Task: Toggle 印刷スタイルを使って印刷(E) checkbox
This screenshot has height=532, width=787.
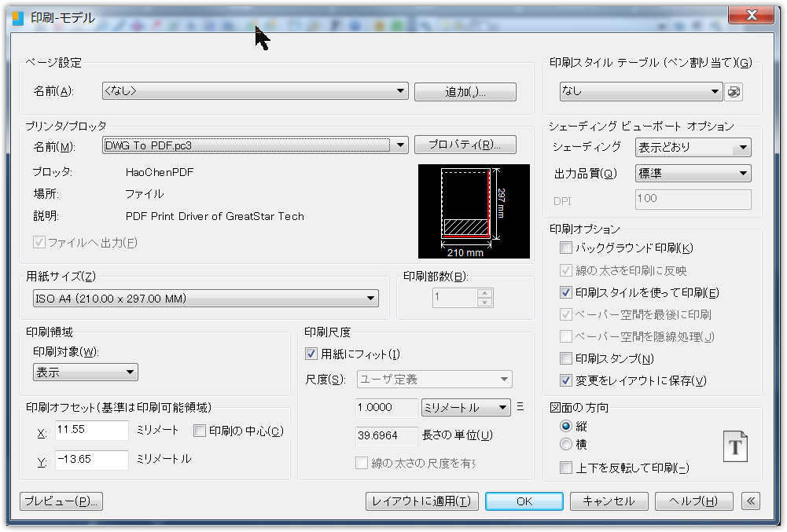Action: click(565, 292)
